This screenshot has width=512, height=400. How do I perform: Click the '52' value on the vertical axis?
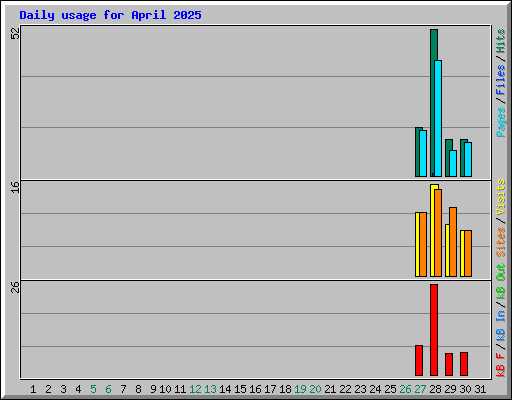pyautogui.click(x=15, y=33)
